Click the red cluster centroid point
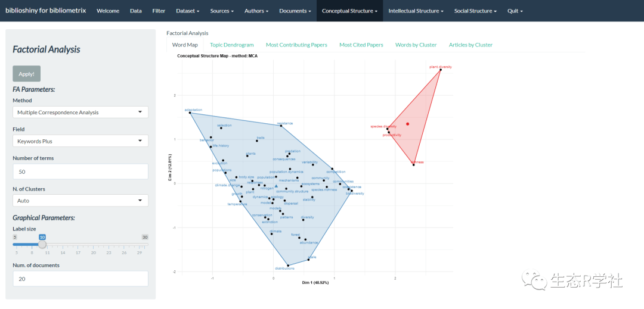The height and width of the screenshot is (309, 644). [407, 124]
